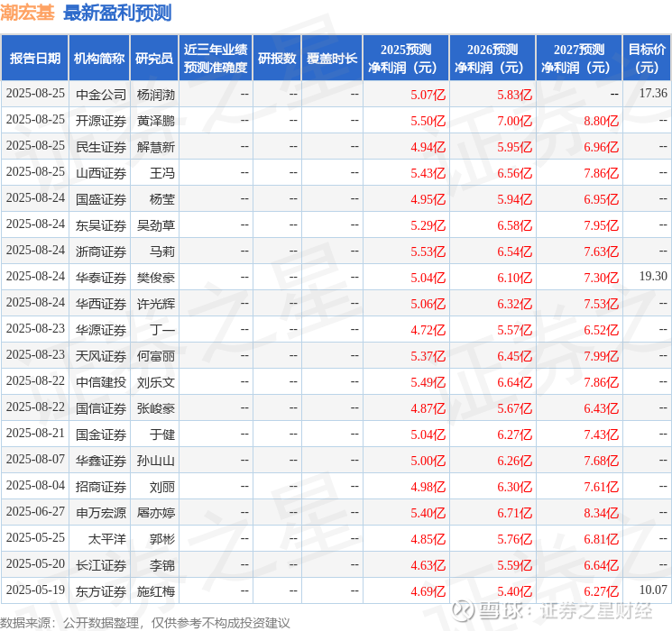Click the 研究员 column header

coord(154,59)
